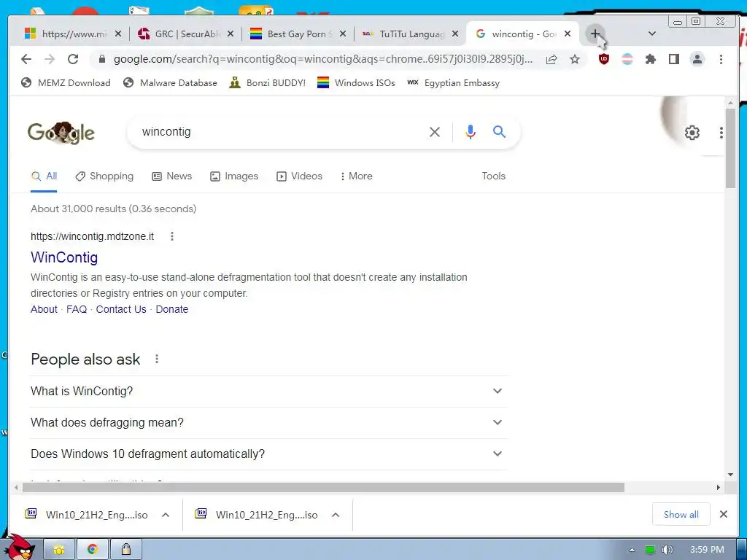Bookmark this page with the star icon

(575, 59)
